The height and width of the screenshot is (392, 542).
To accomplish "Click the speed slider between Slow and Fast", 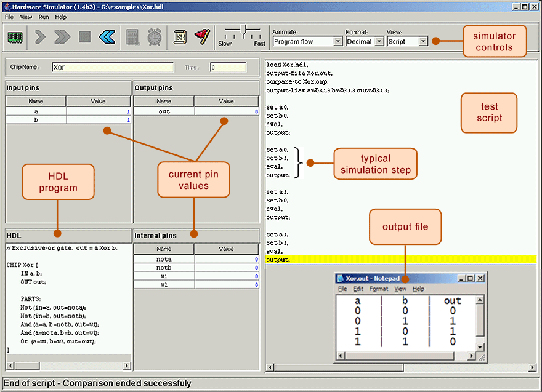I will (x=245, y=30).
